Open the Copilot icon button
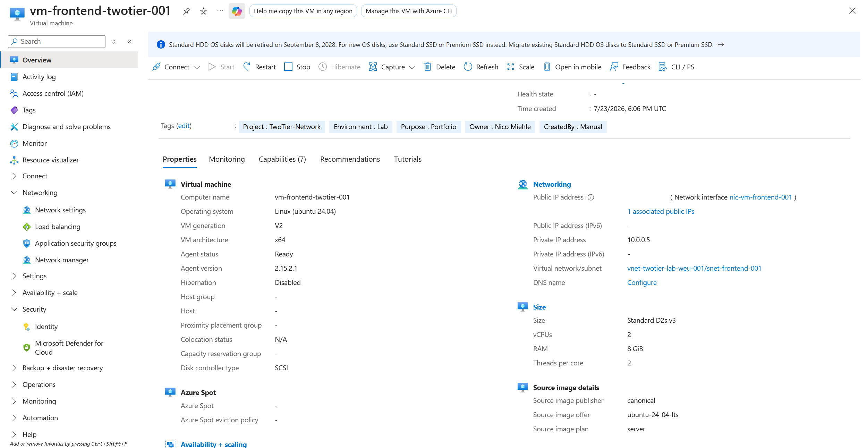Screen dimensions: 868x448 coord(237,11)
